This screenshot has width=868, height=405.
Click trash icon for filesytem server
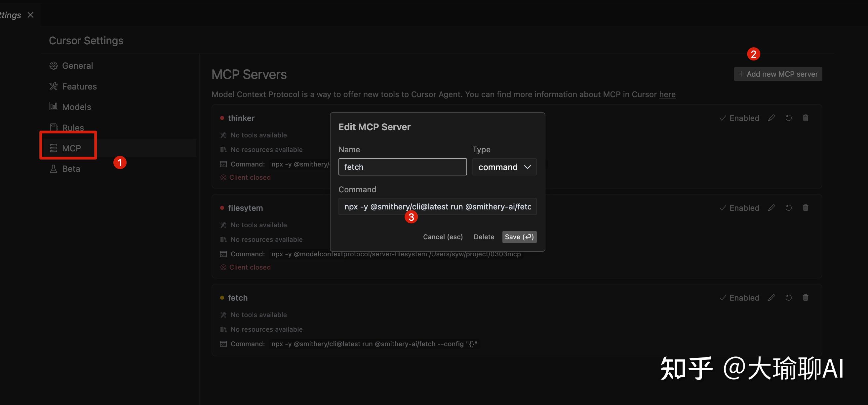(805, 208)
